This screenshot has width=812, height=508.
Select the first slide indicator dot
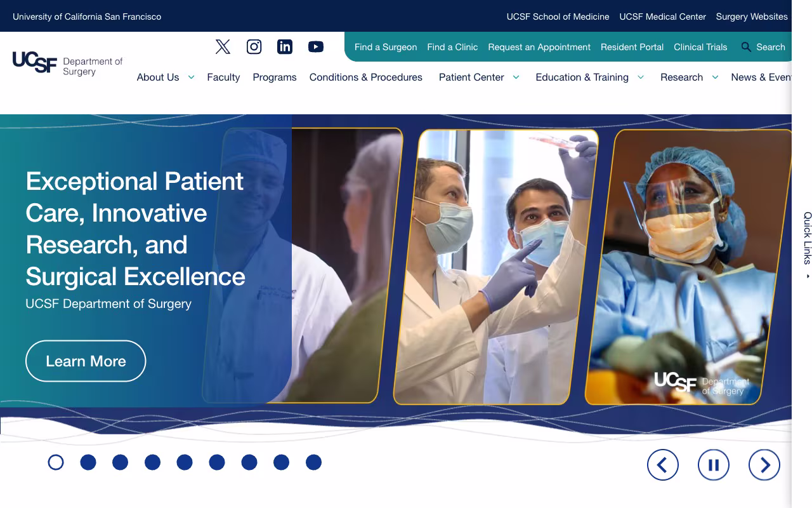coord(56,462)
